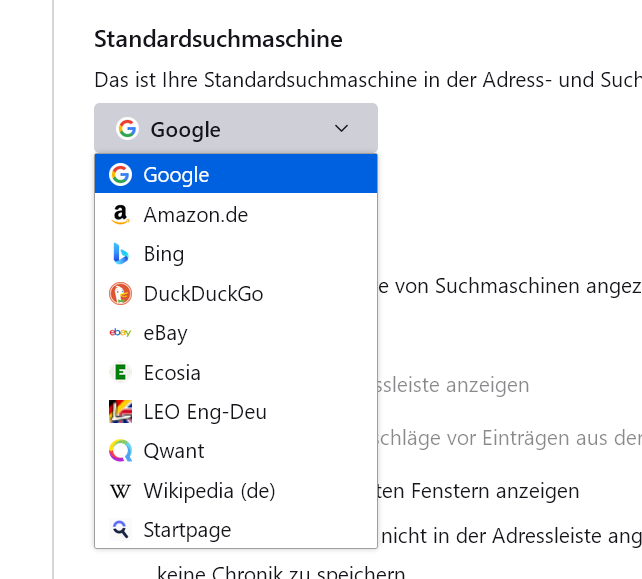Click the Bing logo icon
The height and width of the screenshot is (579, 642).
click(x=120, y=254)
